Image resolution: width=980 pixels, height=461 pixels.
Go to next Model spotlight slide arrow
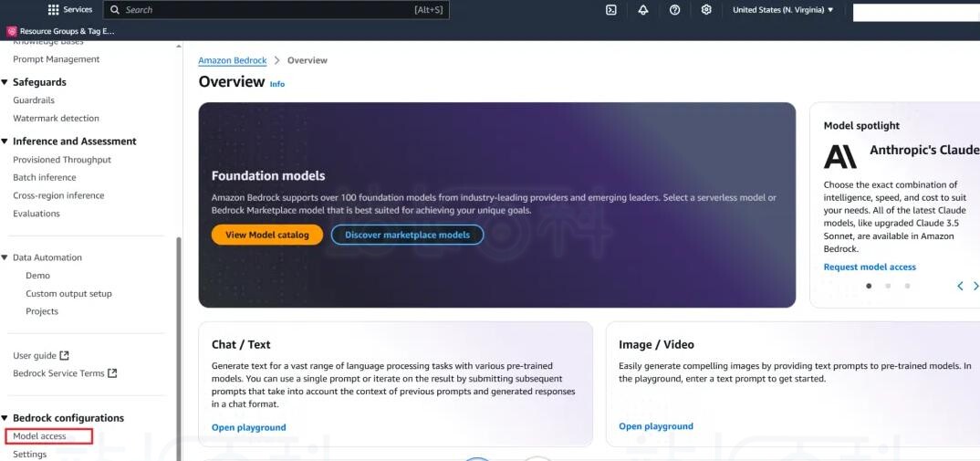click(975, 286)
